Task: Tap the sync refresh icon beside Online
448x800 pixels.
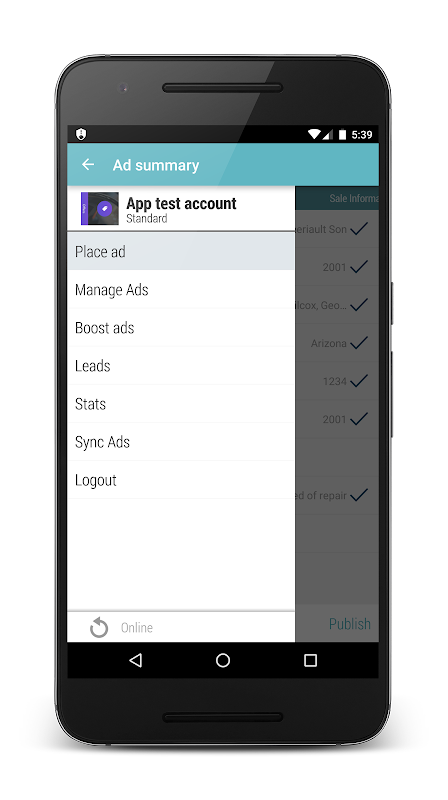Action: coord(99,628)
